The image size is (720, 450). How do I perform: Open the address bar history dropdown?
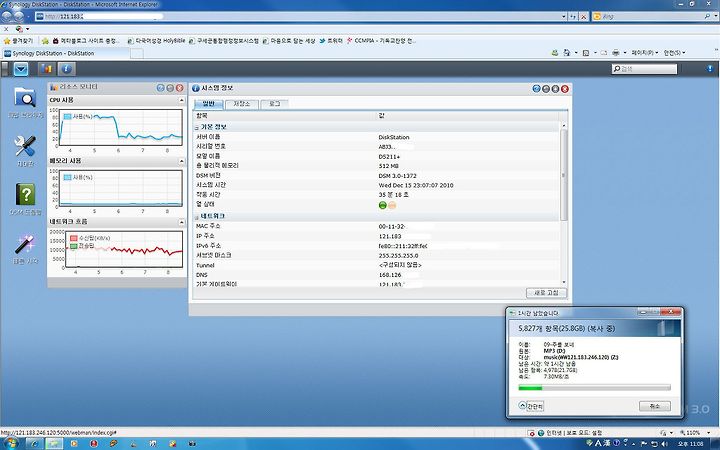(x=564, y=17)
